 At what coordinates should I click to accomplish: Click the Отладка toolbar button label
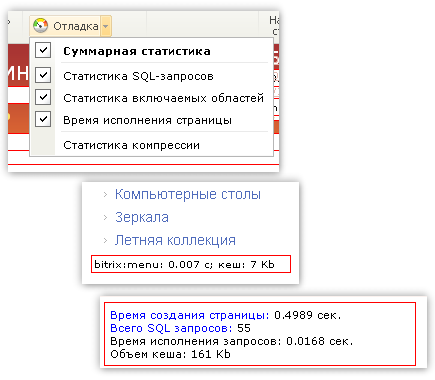(76, 26)
